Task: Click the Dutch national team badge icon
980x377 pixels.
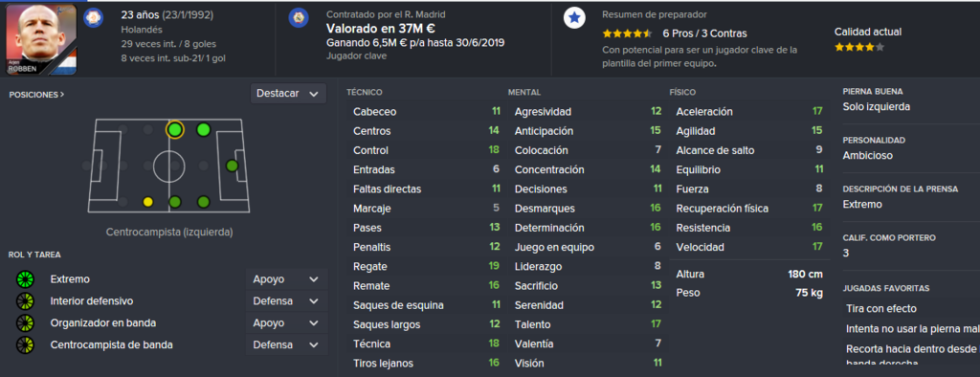Action: coord(93,17)
